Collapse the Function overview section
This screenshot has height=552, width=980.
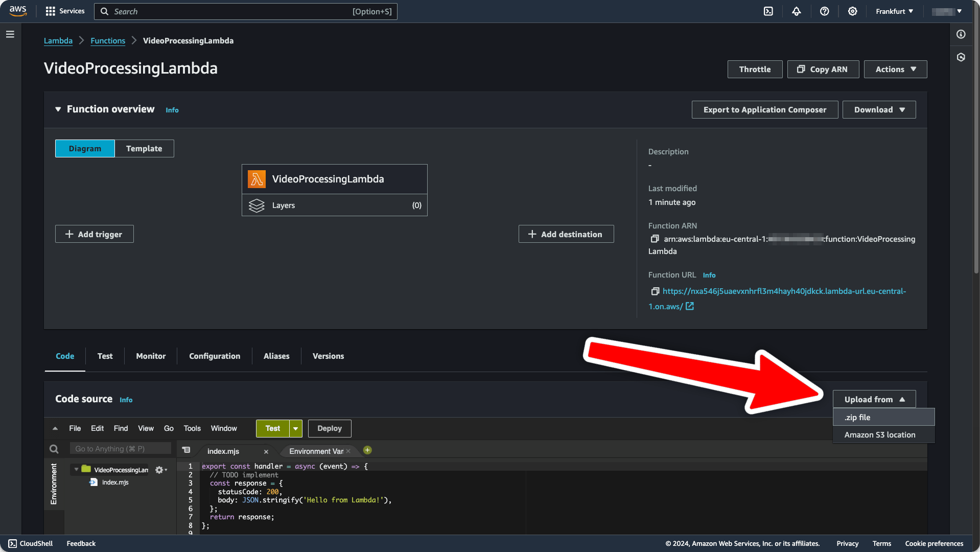click(58, 109)
